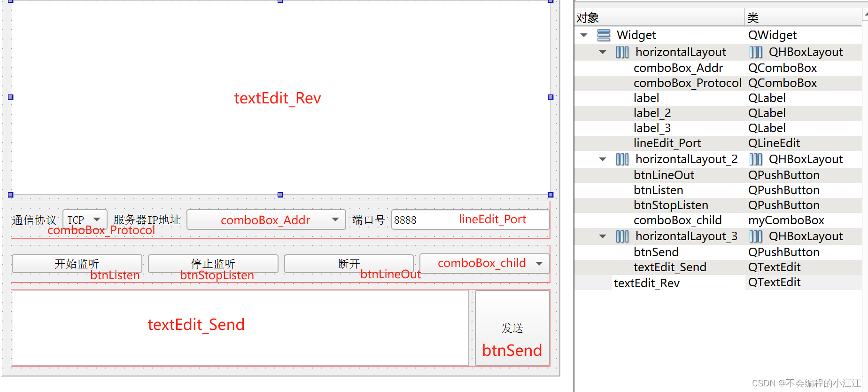
Task: Select btnLineOut in the object tree
Action: click(664, 175)
